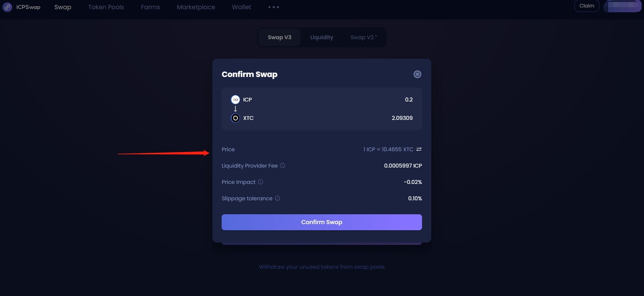Go to the Farms page

[150, 7]
